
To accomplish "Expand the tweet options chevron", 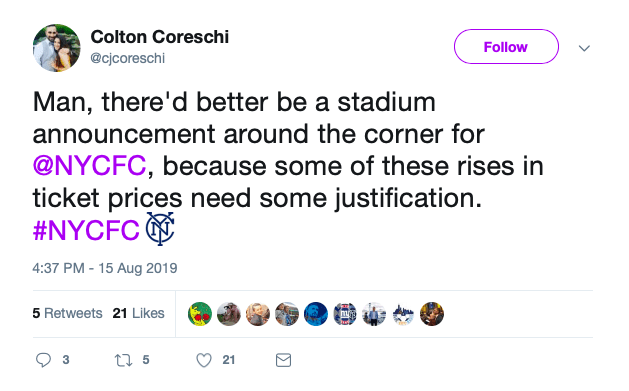I will coord(584,49).
